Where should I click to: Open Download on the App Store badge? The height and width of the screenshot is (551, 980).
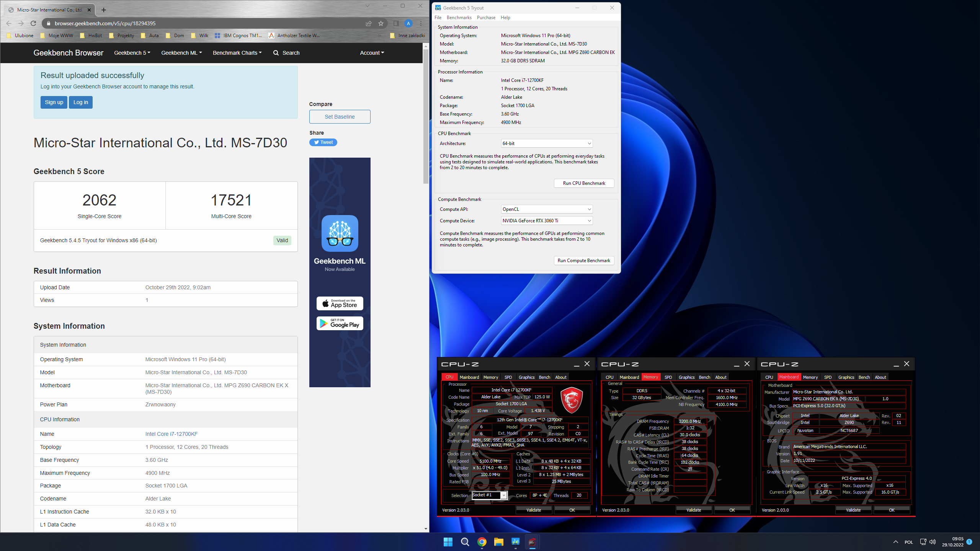click(340, 303)
